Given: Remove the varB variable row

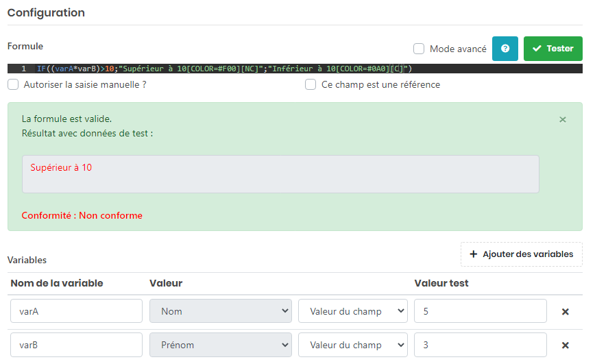Looking at the screenshot, I should 565,345.
